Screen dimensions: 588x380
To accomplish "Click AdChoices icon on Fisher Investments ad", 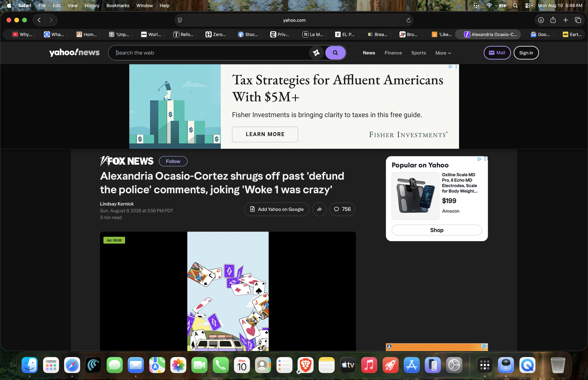I will [x=450, y=67].
